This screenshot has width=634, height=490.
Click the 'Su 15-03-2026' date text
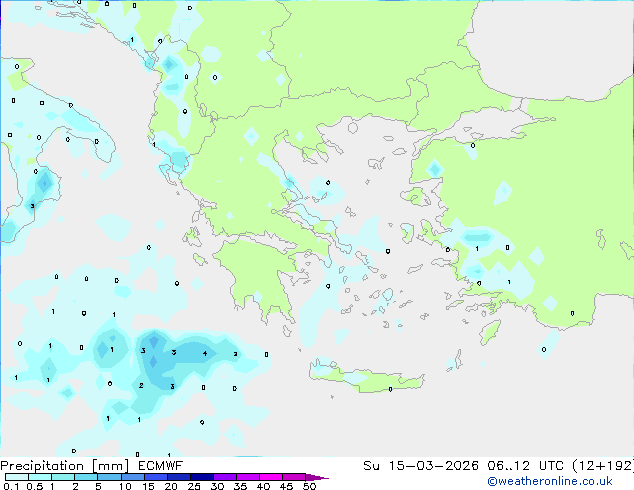tap(421, 466)
